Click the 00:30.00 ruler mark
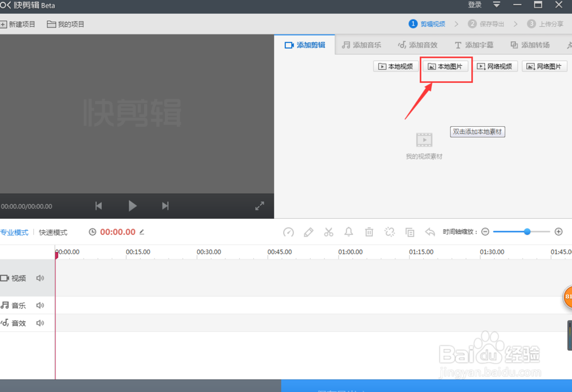The height and width of the screenshot is (392, 572). 209,252
